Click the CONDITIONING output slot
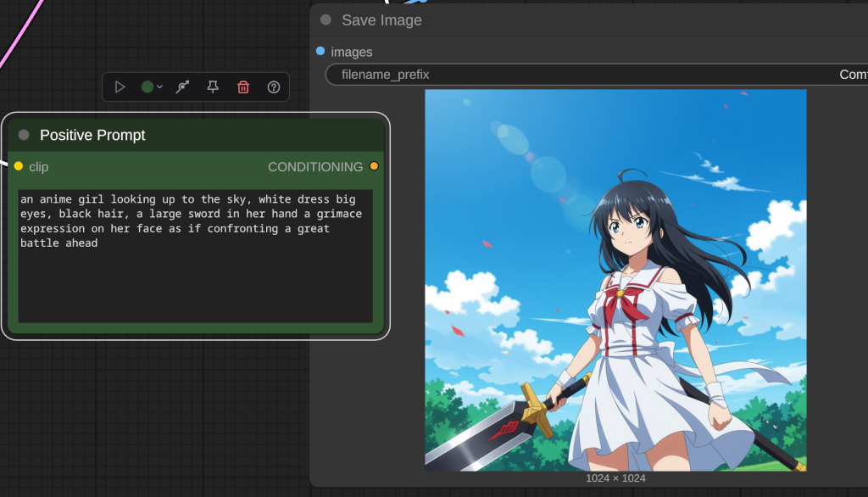 click(374, 166)
